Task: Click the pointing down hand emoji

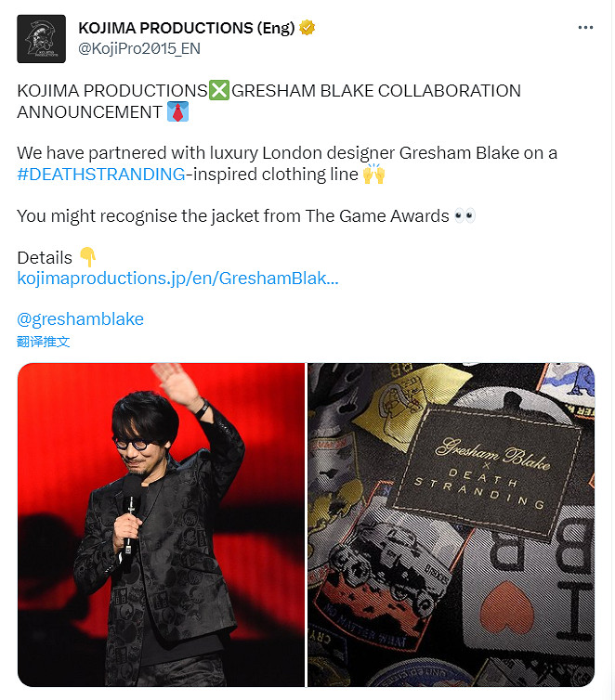Action: (x=87, y=257)
